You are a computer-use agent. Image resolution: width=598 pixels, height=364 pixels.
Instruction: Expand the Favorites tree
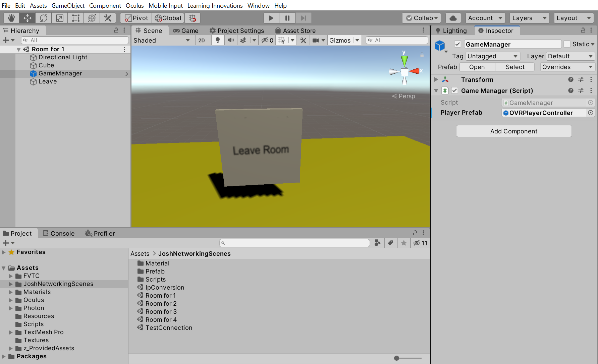pos(4,252)
